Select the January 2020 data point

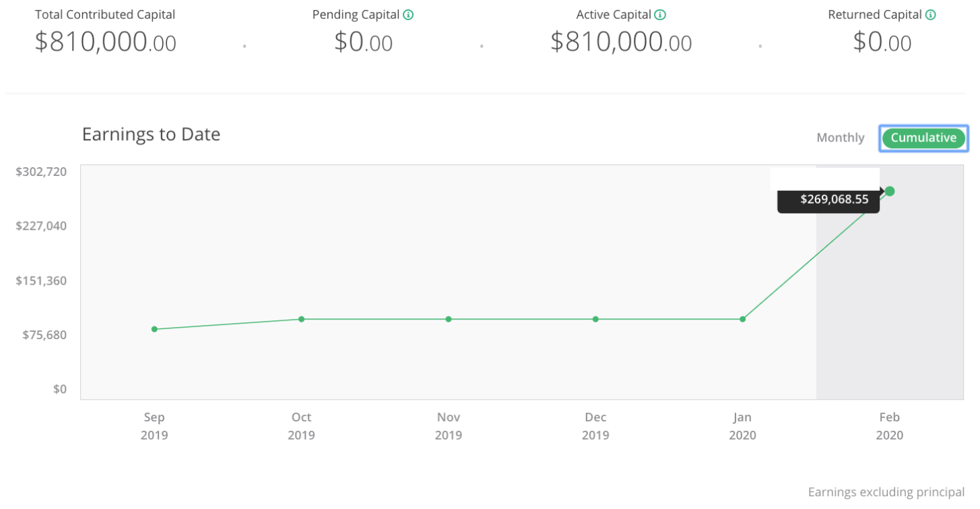(x=742, y=319)
